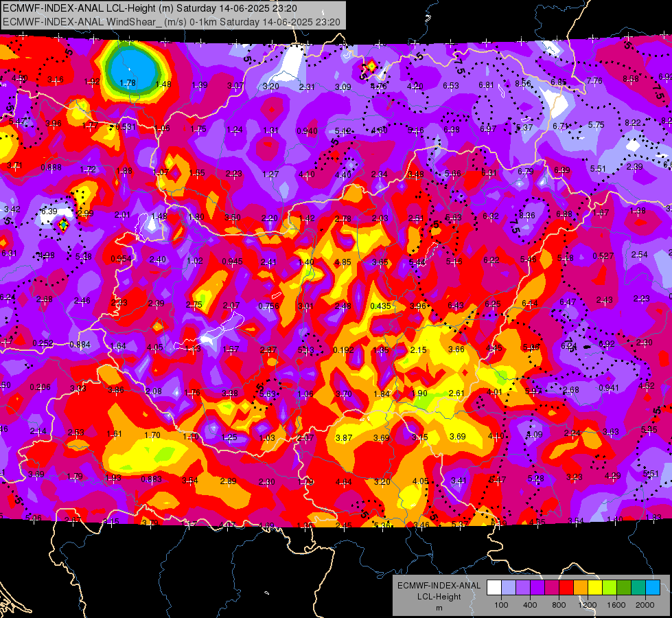Click the legend tick label 400
The width and height of the screenshot is (672, 618).
click(x=530, y=605)
